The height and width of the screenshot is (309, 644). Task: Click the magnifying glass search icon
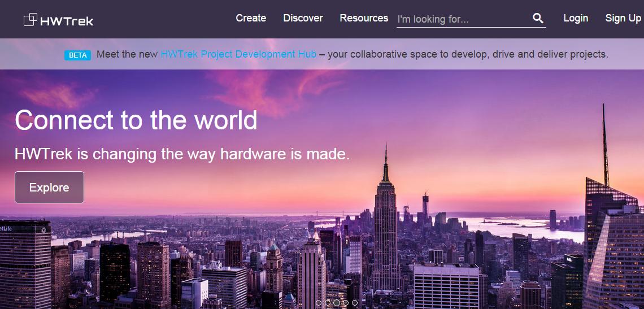coord(538,18)
